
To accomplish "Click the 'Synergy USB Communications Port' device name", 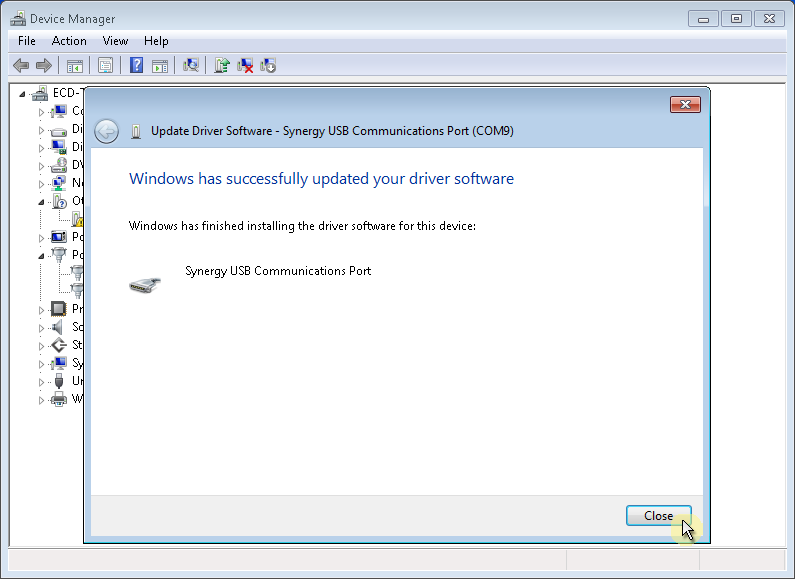I will pos(278,271).
